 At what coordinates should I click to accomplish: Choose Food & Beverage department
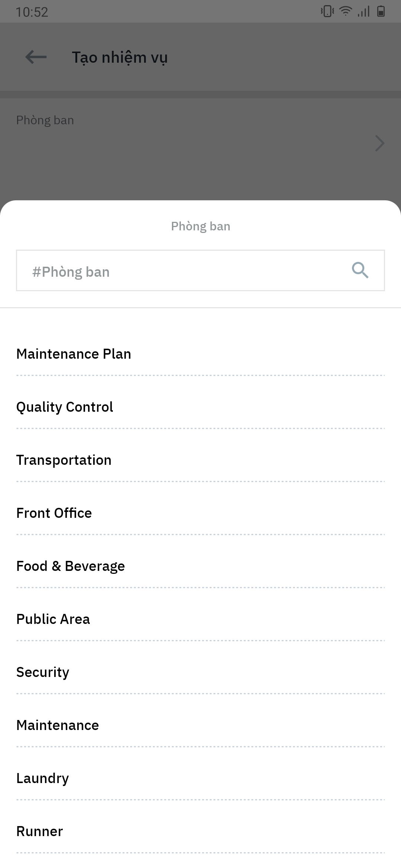(x=71, y=566)
